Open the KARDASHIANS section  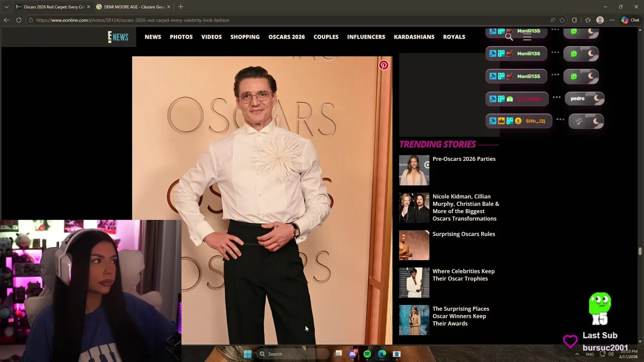414,37
